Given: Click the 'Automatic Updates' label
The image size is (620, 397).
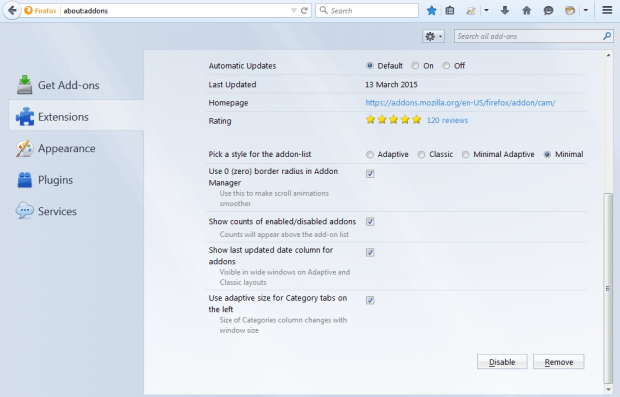Looking at the screenshot, I should (x=242, y=66).
